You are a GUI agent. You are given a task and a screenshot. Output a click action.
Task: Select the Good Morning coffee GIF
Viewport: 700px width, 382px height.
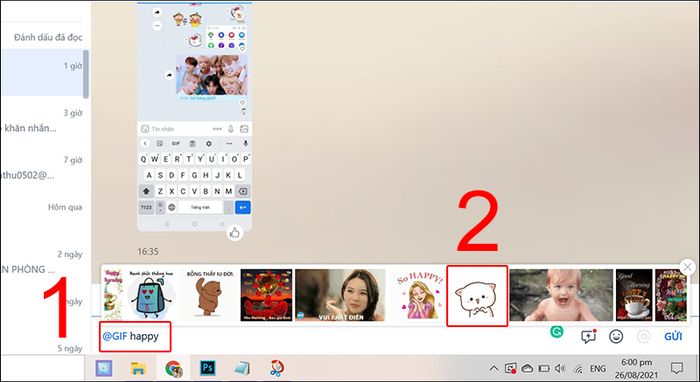click(634, 295)
